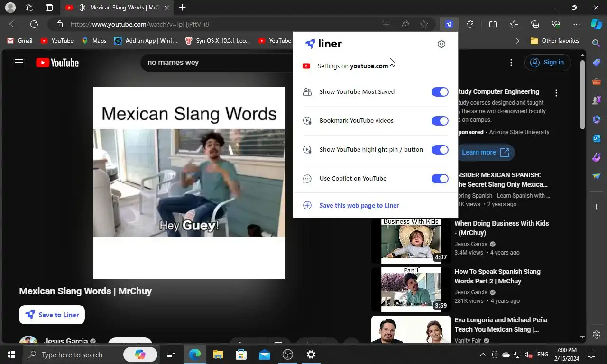Viewport: 607px width, 364px height.
Task: Close the Mexican Slang Words tab
Action: coord(166,8)
